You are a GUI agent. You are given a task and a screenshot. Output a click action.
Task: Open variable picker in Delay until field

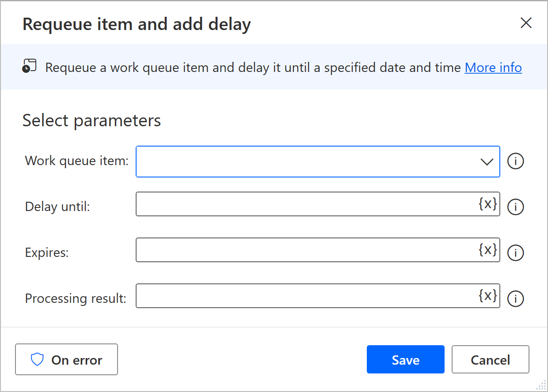tap(488, 204)
